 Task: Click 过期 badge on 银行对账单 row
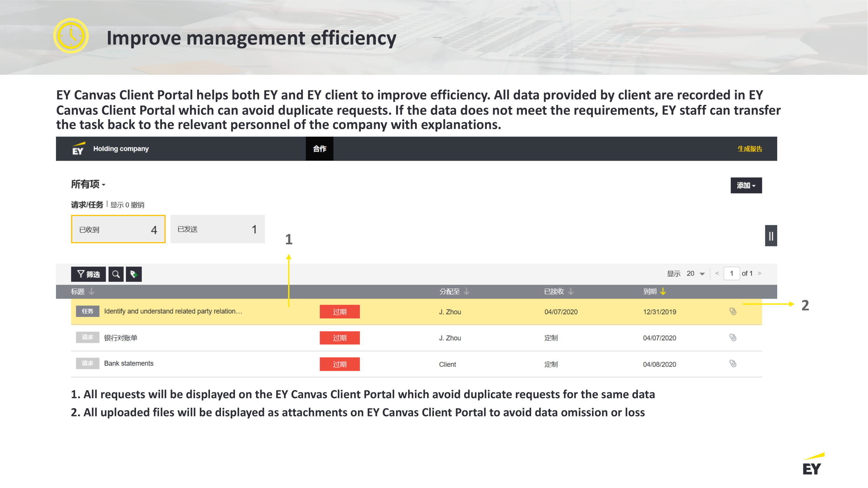[340, 338]
